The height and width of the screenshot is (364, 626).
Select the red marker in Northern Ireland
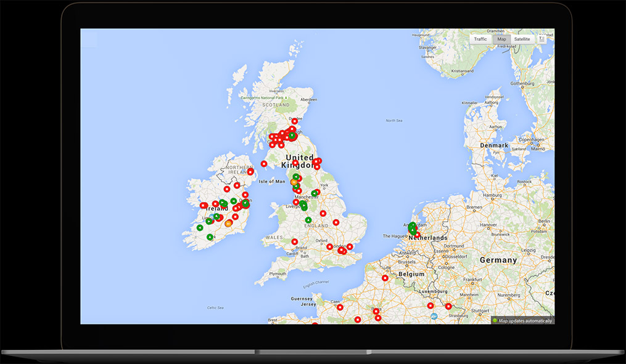point(250,172)
